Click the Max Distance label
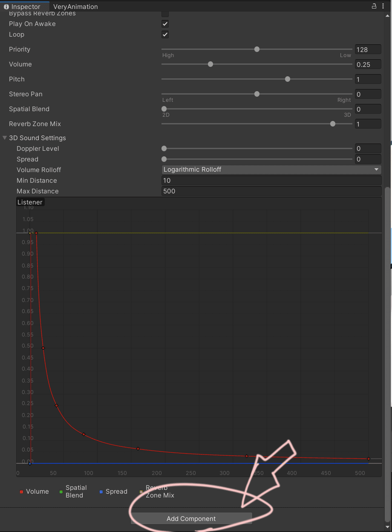Image resolution: width=392 pixels, height=532 pixels. tap(37, 191)
